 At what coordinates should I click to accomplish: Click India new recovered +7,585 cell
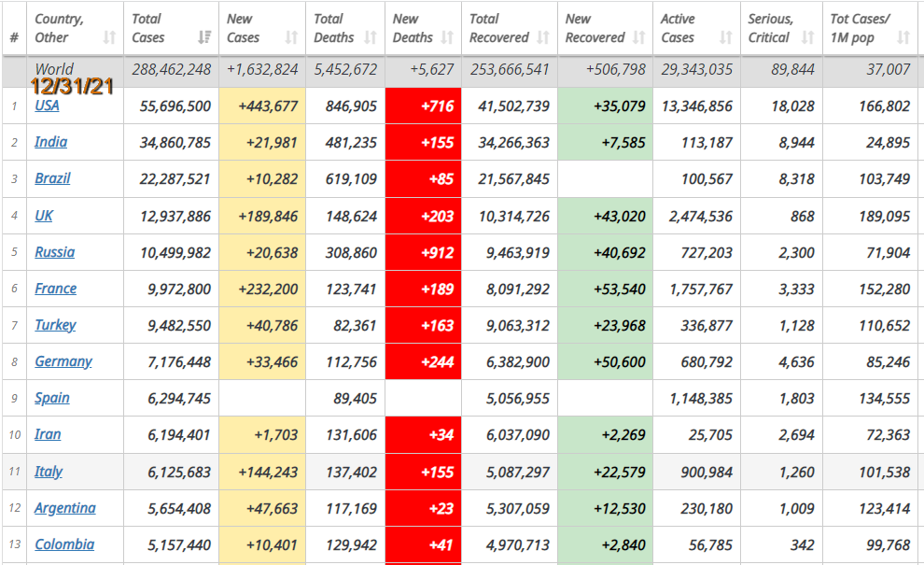tap(605, 143)
